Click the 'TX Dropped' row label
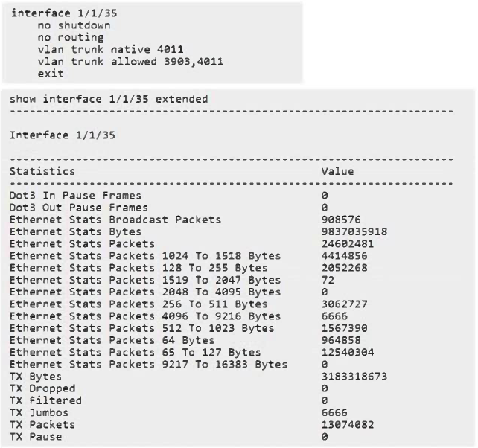 click(42, 388)
